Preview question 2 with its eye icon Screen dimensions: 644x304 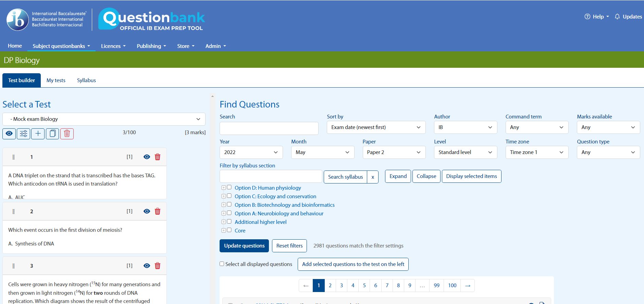(x=147, y=211)
